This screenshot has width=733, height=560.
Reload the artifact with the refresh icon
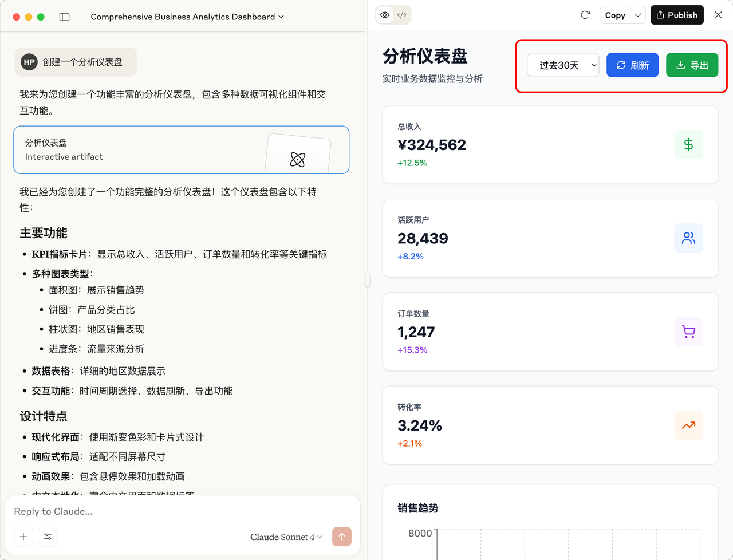click(x=585, y=15)
